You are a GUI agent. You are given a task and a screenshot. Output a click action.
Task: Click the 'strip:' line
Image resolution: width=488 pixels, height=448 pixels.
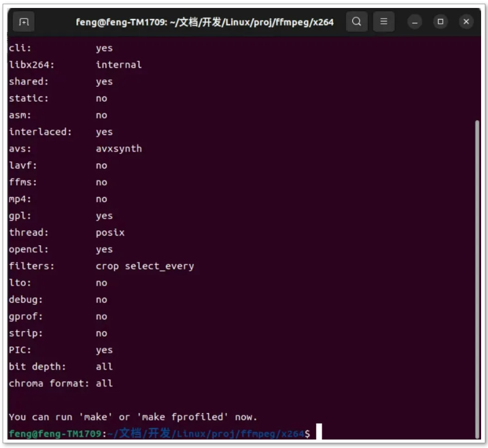tap(58, 334)
